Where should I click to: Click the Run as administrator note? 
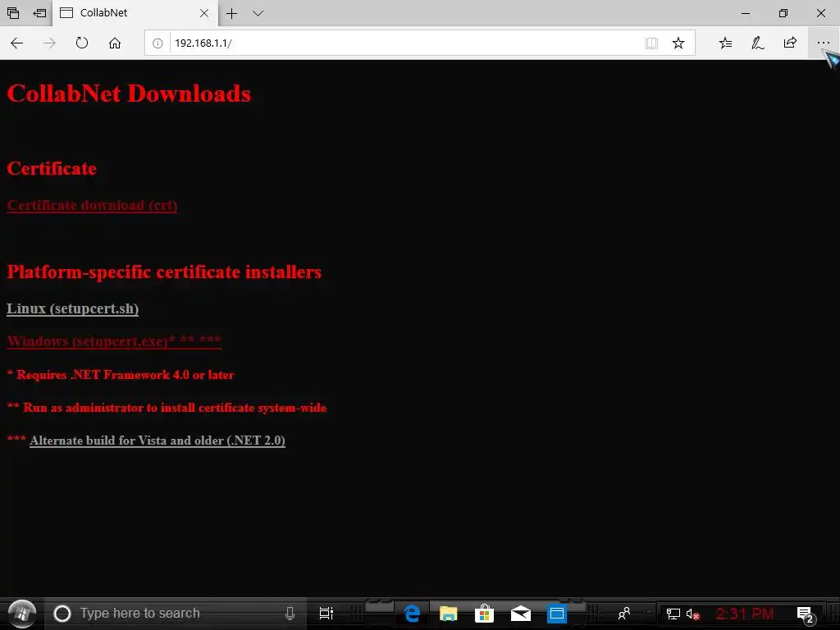(167, 408)
